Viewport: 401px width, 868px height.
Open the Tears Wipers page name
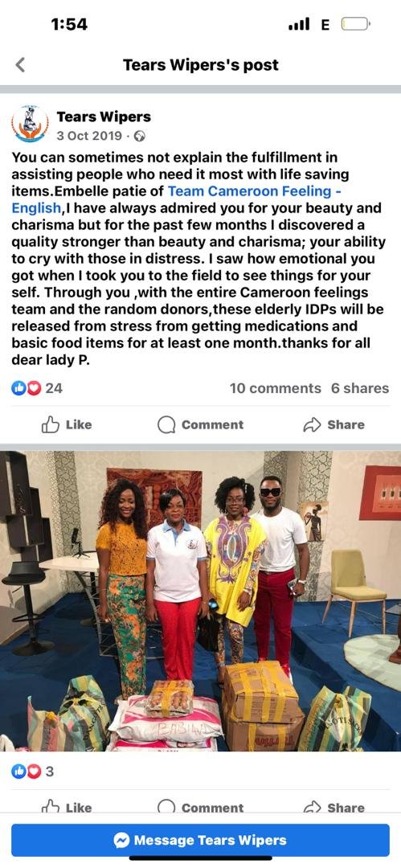104,117
